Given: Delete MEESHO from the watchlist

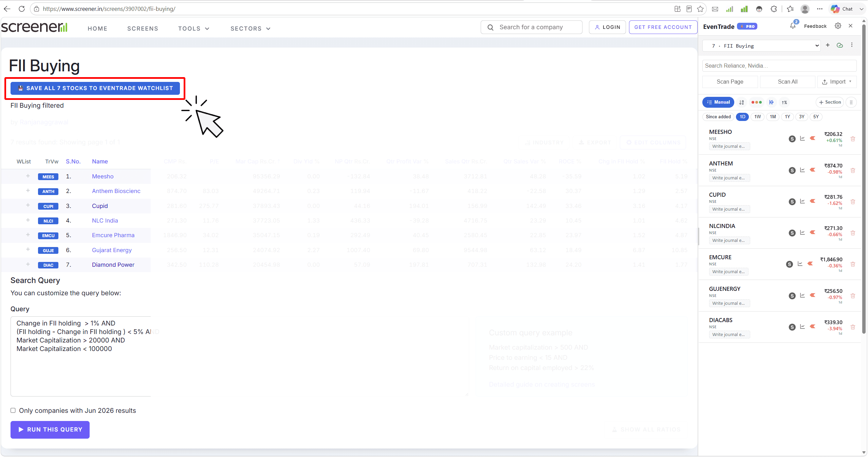Looking at the screenshot, I should coord(853,139).
